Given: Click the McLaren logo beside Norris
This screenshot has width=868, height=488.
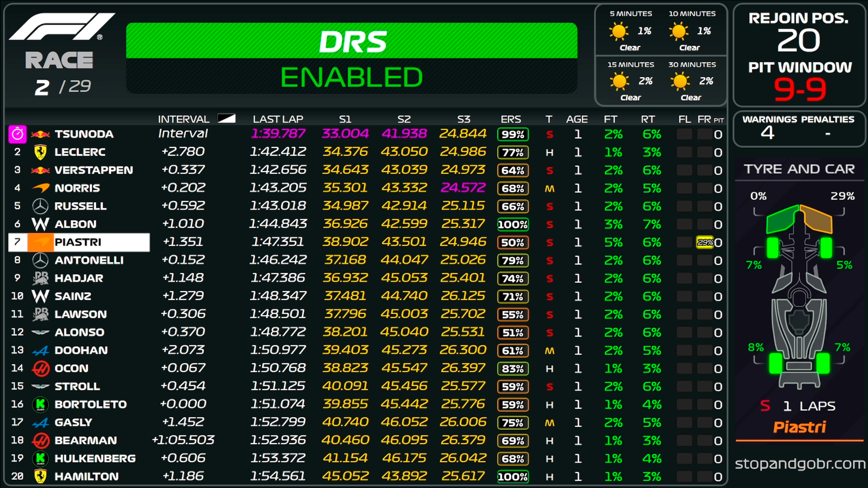Looking at the screenshot, I should tap(40, 188).
